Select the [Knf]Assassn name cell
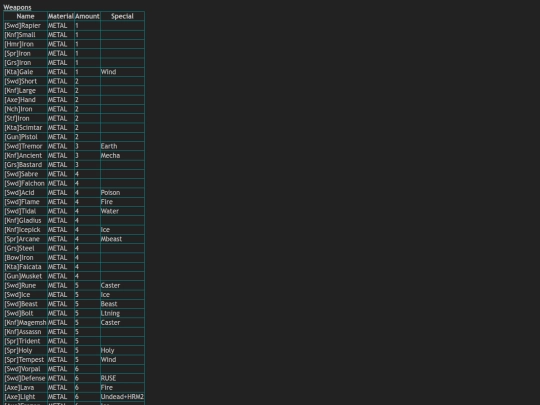This screenshot has height=405, width=540. (x=25, y=332)
